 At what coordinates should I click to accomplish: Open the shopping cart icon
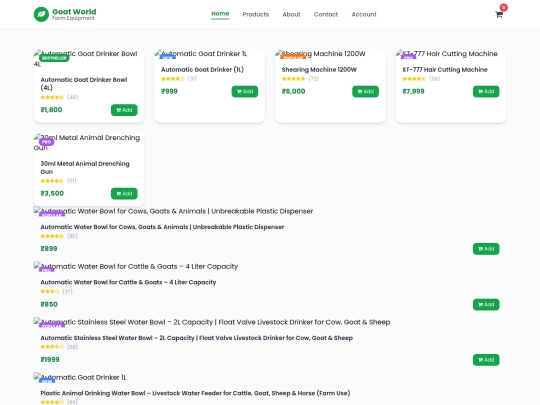click(499, 14)
